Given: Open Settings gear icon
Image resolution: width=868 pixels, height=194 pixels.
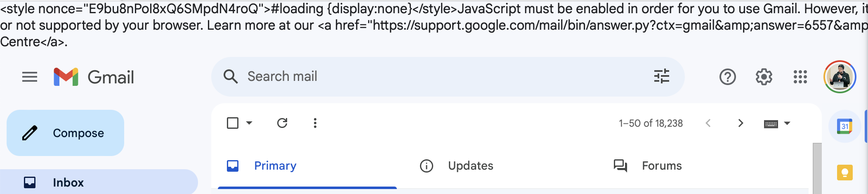Looking at the screenshot, I should point(764,77).
